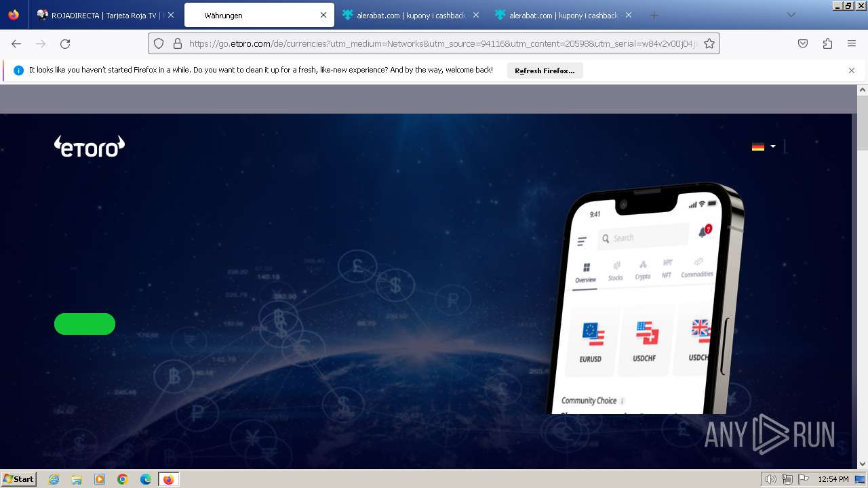Select the Firefox taskbar button
Image resolution: width=868 pixels, height=488 pixels.
coord(169,479)
